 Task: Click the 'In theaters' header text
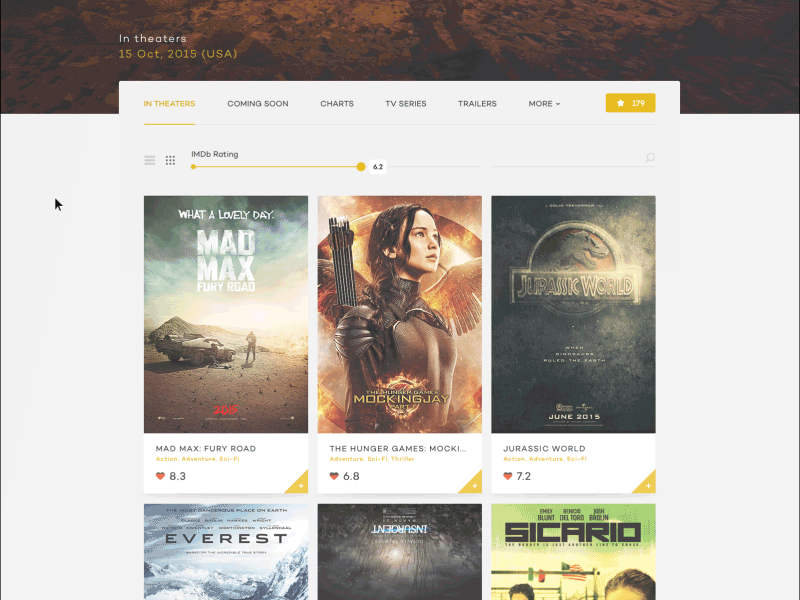click(153, 38)
